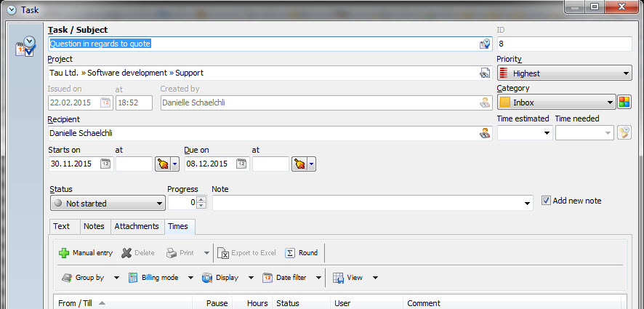Screen dimensions: 644x309
Task: Open the Due on calendar picker
Action: click(x=241, y=164)
